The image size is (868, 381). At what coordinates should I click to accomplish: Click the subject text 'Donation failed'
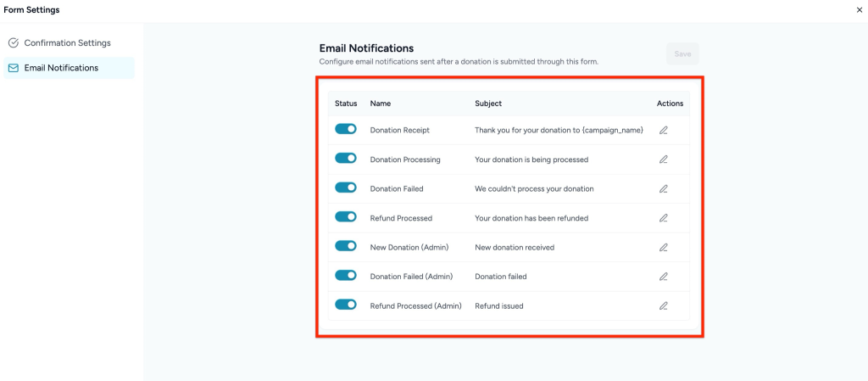(500, 277)
